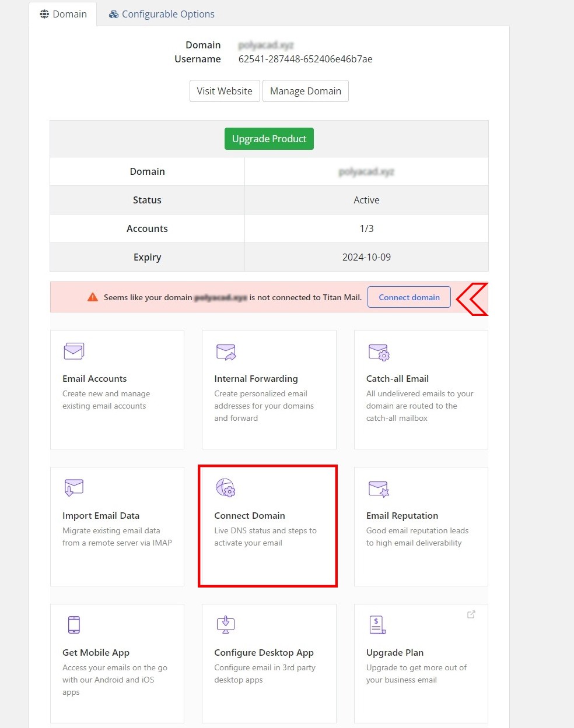Image resolution: width=574 pixels, height=728 pixels.
Task: Click the Upgrade Product button
Action: pyautogui.click(x=268, y=139)
